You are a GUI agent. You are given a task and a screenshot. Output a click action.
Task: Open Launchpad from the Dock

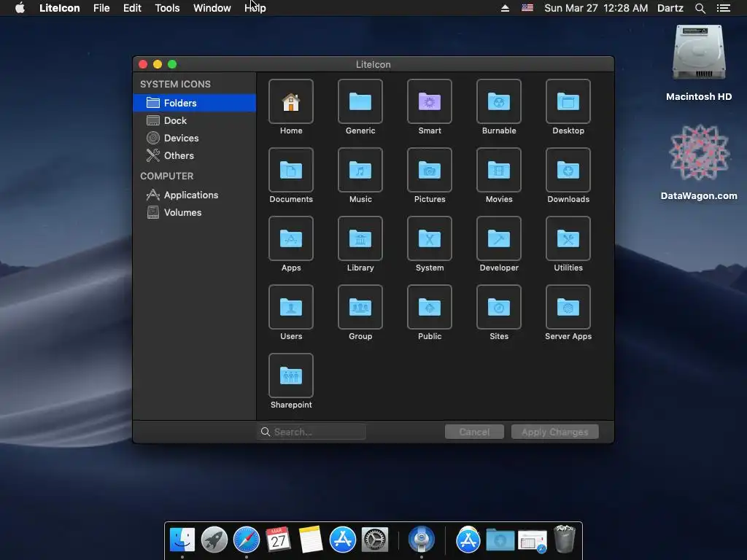[x=214, y=540]
